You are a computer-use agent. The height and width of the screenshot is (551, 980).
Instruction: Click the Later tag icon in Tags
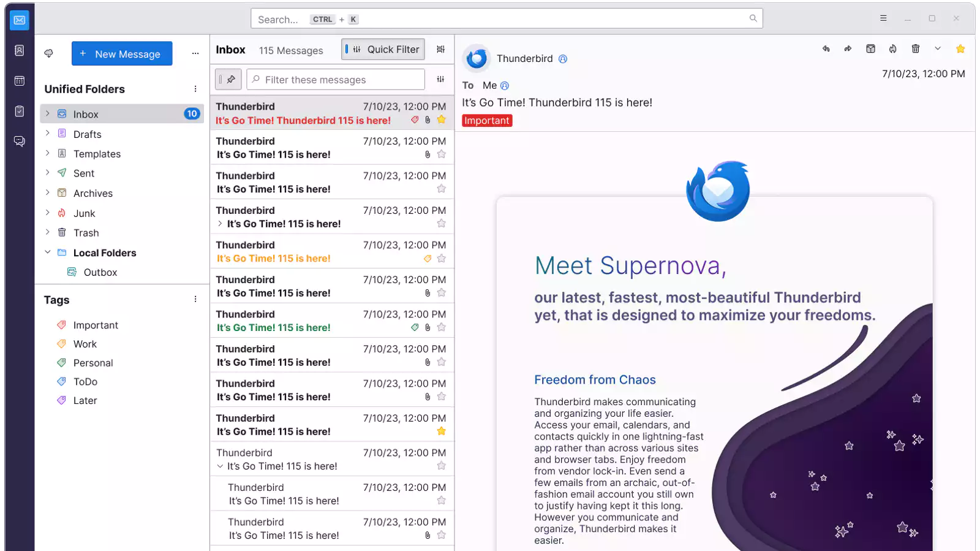click(x=61, y=400)
